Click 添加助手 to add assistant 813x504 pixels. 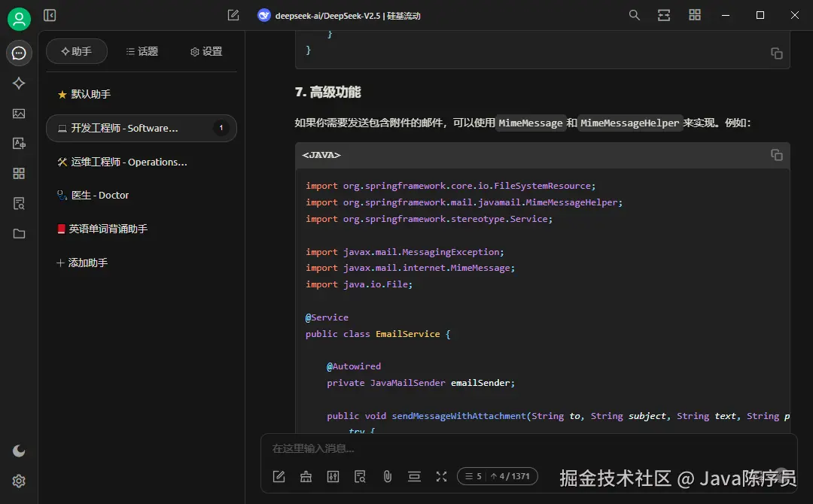[141, 263]
